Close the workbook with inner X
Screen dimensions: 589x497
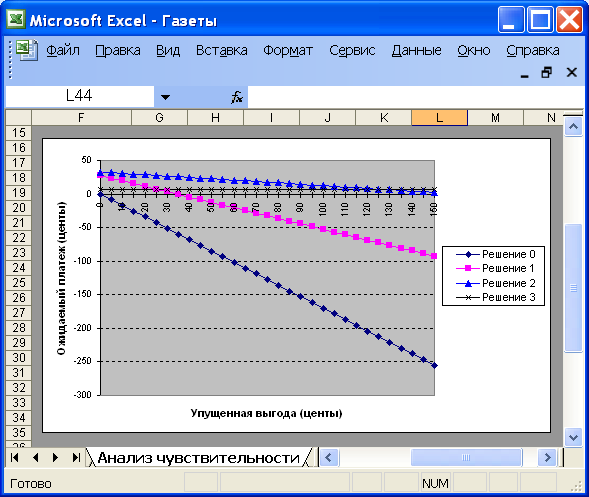pos(572,72)
